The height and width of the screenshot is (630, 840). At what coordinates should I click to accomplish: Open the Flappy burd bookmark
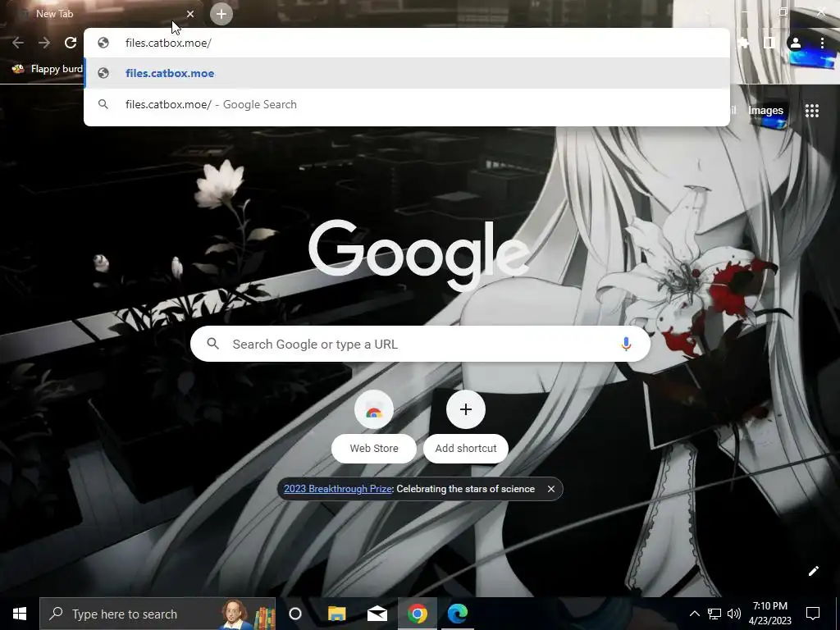[x=47, y=69]
